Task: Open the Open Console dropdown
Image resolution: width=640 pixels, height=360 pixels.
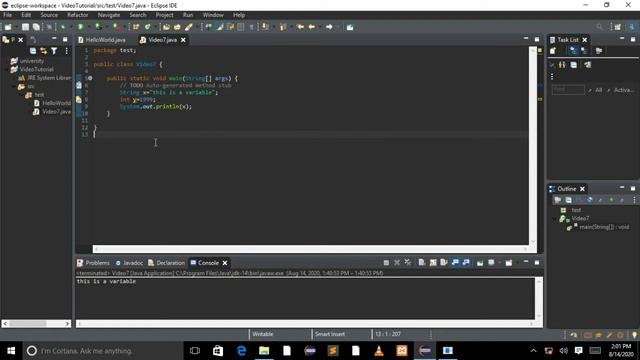Action: 509,262
